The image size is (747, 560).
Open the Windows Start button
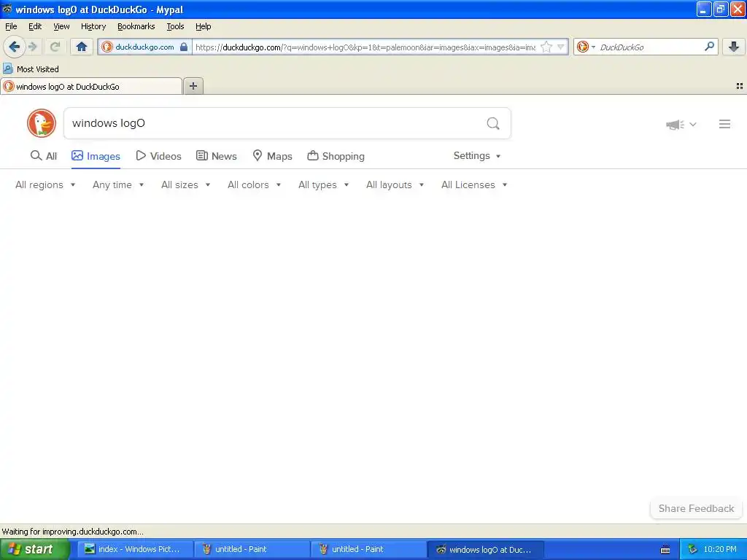coord(35,549)
